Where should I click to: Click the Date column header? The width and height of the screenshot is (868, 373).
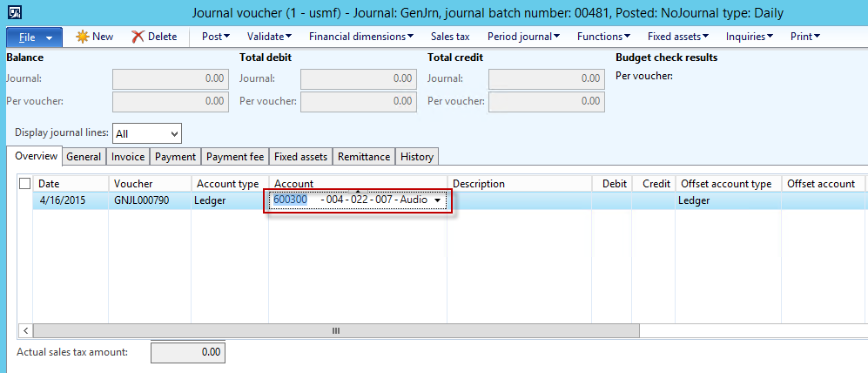71,184
